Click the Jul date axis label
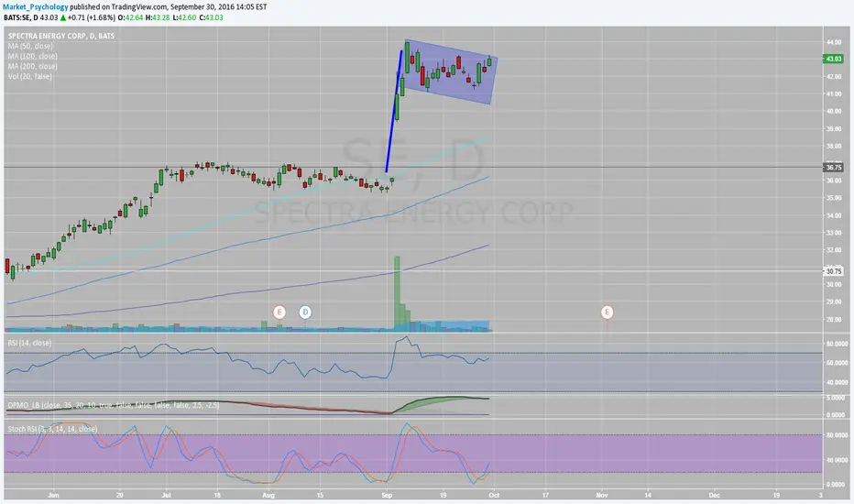The image size is (854, 504). coord(167,495)
